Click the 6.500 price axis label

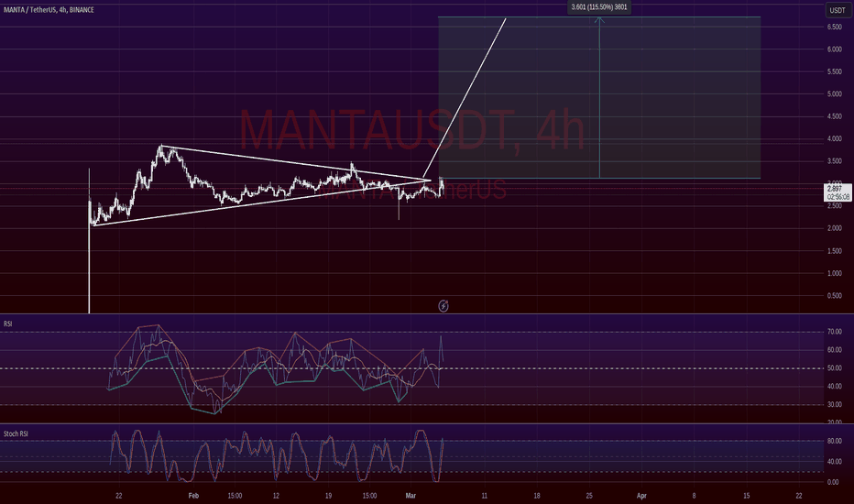coord(834,27)
